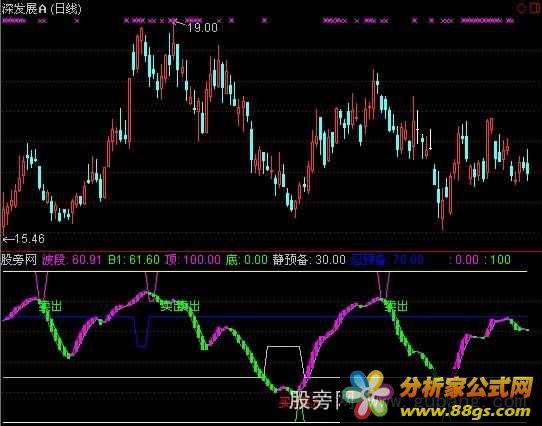Click the 波段: 60.91 indicator value

click(72, 260)
